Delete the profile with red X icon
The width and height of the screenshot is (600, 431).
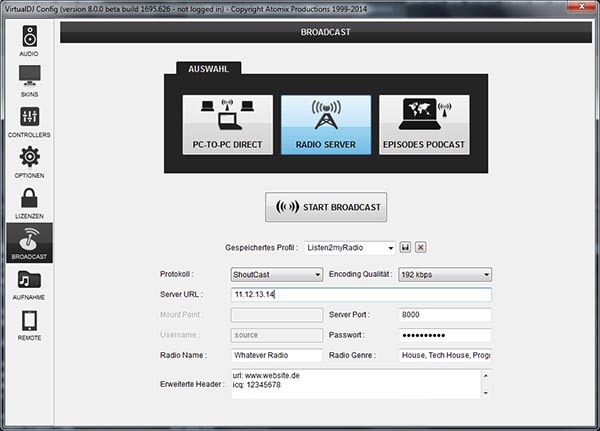[421, 247]
